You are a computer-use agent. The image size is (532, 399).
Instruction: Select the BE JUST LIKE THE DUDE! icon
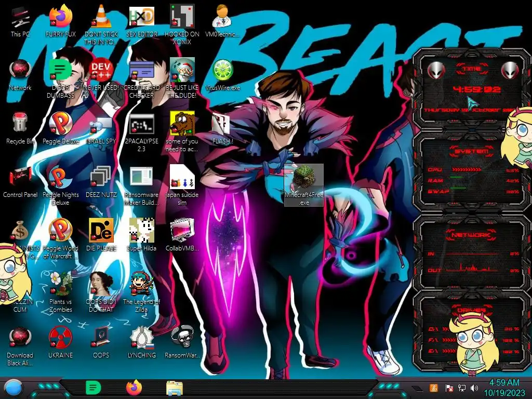[182, 79]
